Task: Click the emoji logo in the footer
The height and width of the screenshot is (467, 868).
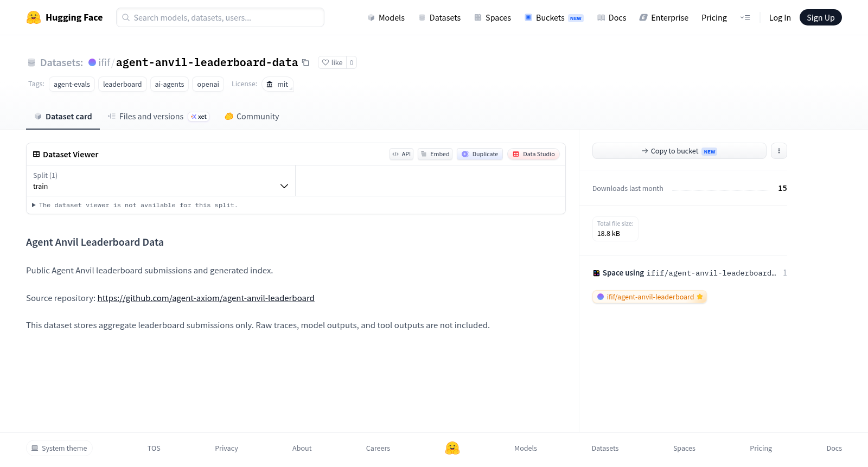Action: coord(452,448)
